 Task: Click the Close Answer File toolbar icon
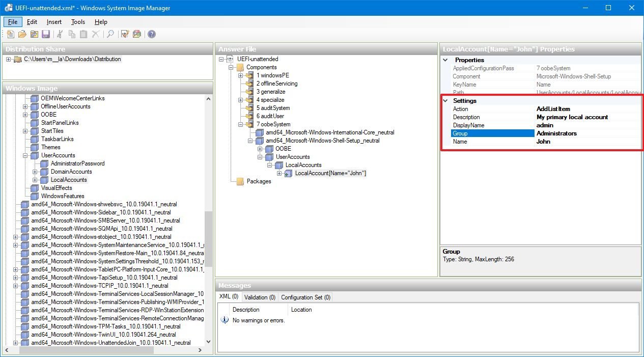coord(34,34)
